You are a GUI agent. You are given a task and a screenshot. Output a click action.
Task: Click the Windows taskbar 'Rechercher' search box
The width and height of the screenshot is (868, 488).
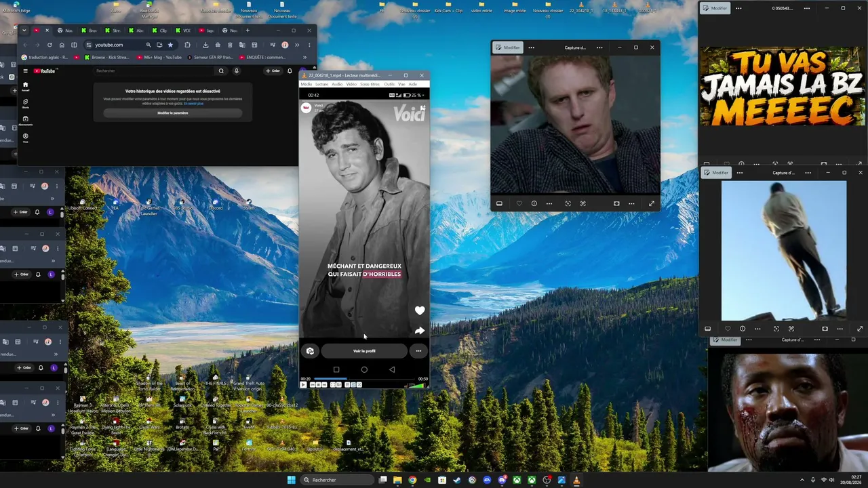(x=337, y=480)
